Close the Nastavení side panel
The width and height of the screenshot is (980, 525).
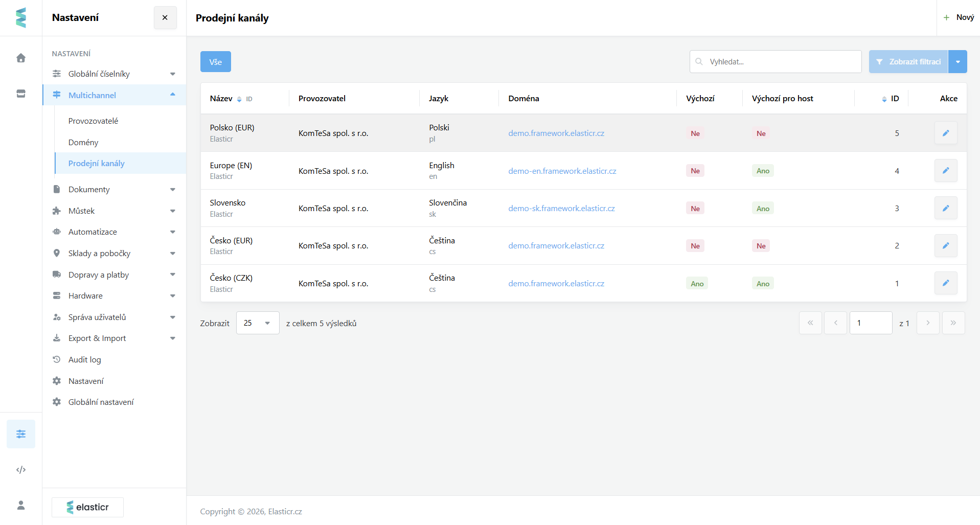(165, 17)
